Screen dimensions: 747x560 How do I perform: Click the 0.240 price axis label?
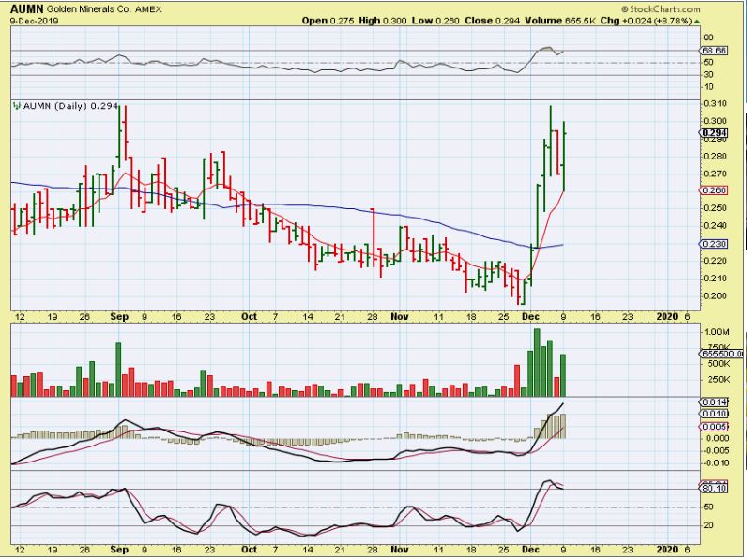715,226
